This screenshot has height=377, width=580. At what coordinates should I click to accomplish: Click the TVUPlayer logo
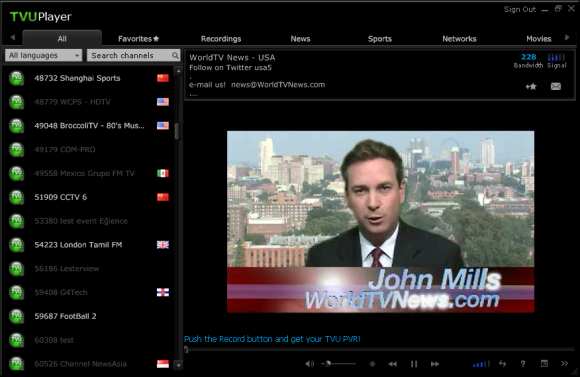coord(41,17)
